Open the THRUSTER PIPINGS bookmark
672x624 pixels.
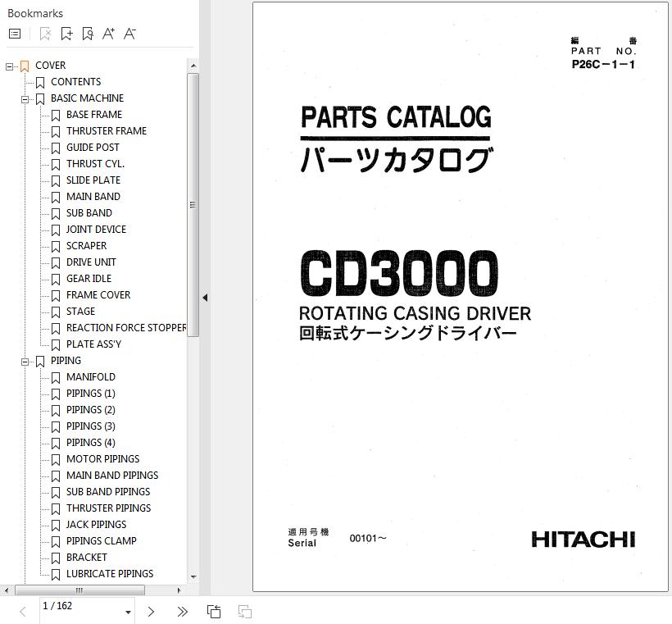[x=108, y=508]
